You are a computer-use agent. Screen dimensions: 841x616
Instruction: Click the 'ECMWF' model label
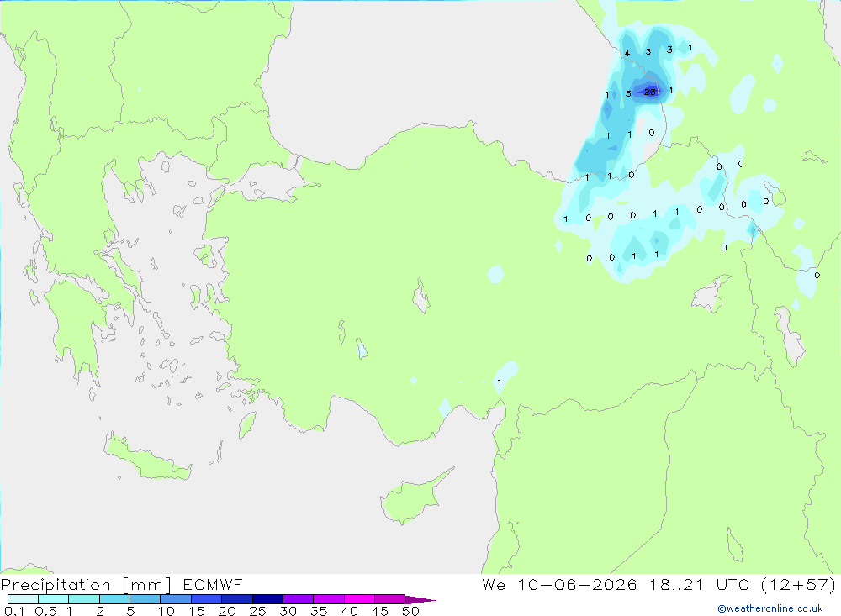(x=213, y=585)
